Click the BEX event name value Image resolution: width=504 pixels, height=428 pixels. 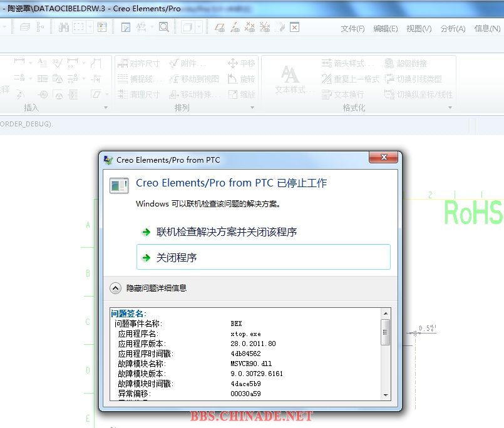coord(236,324)
